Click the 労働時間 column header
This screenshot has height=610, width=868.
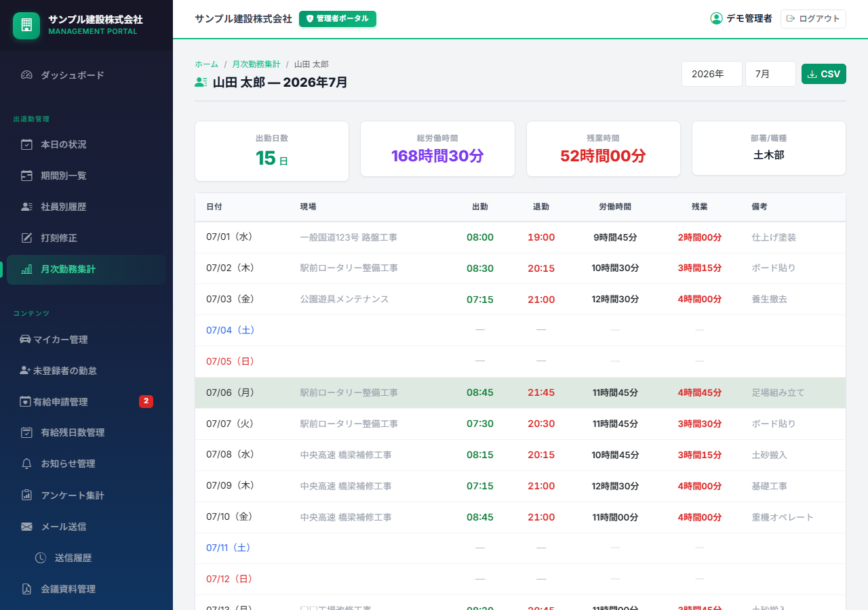(x=615, y=206)
